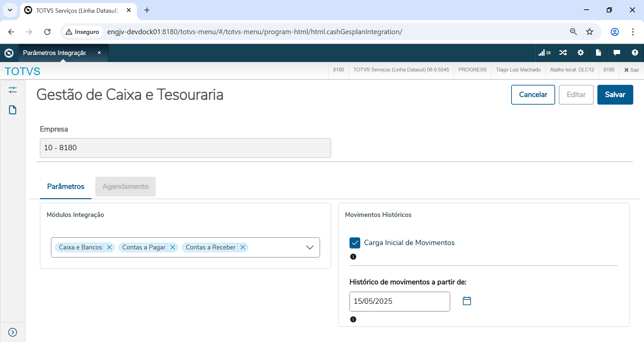Click the browser address bar URL
This screenshot has height=342, width=644.
coord(255,32)
